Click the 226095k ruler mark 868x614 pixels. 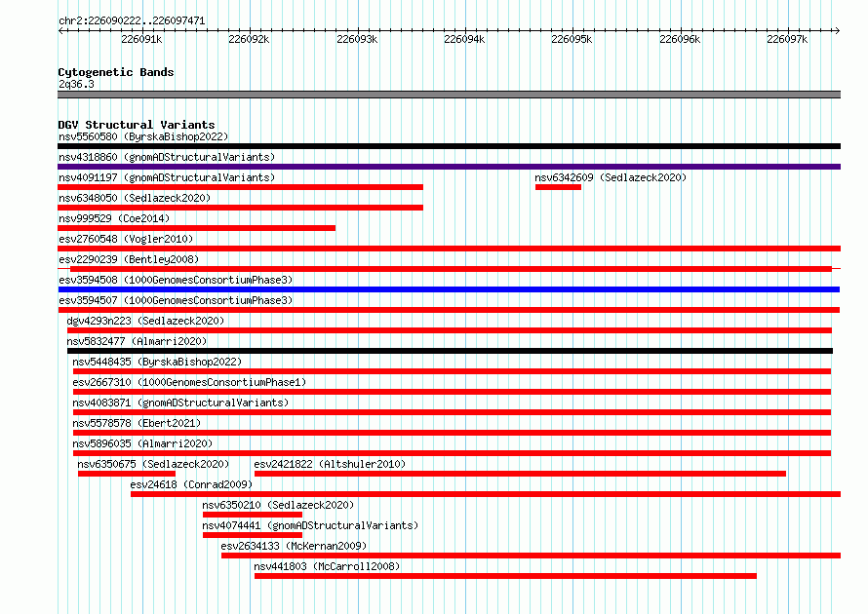[x=572, y=39]
